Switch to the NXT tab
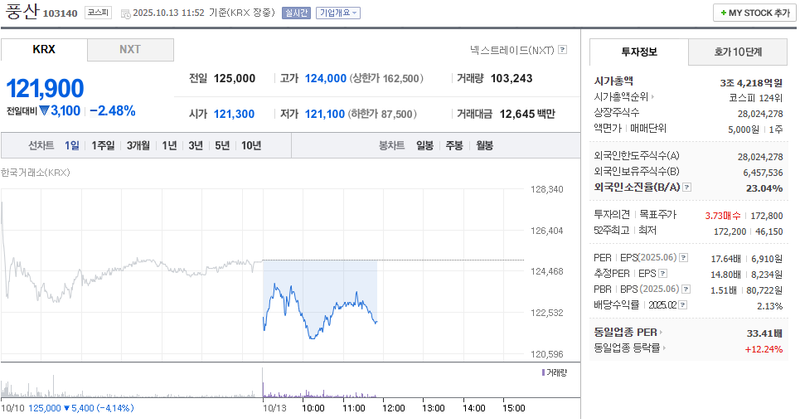Image resolution: width=800 pixels, height=419 pixels. click(130, 49)
